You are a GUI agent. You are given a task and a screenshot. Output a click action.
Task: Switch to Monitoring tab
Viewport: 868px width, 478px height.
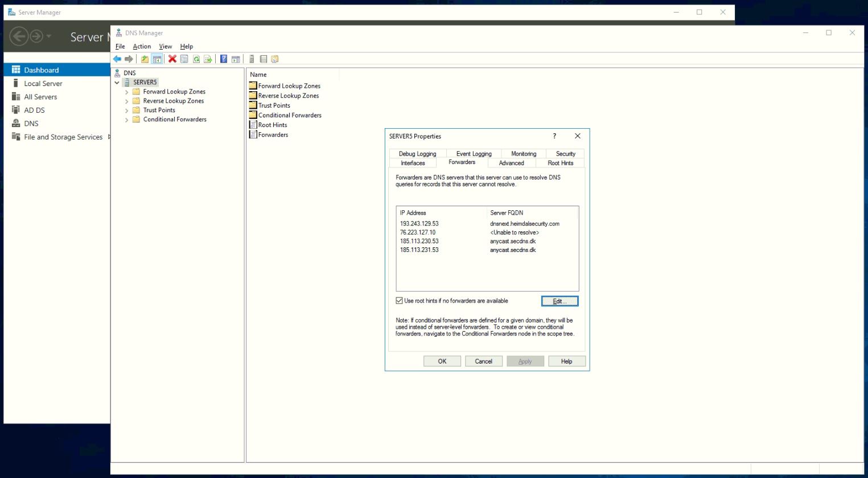tap(524, 154)
